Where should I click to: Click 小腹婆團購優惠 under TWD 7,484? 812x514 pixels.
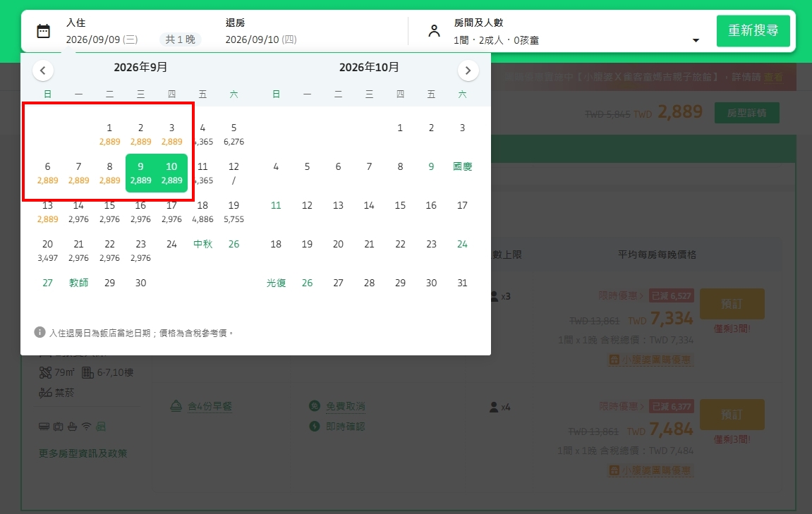coord(650,470)
